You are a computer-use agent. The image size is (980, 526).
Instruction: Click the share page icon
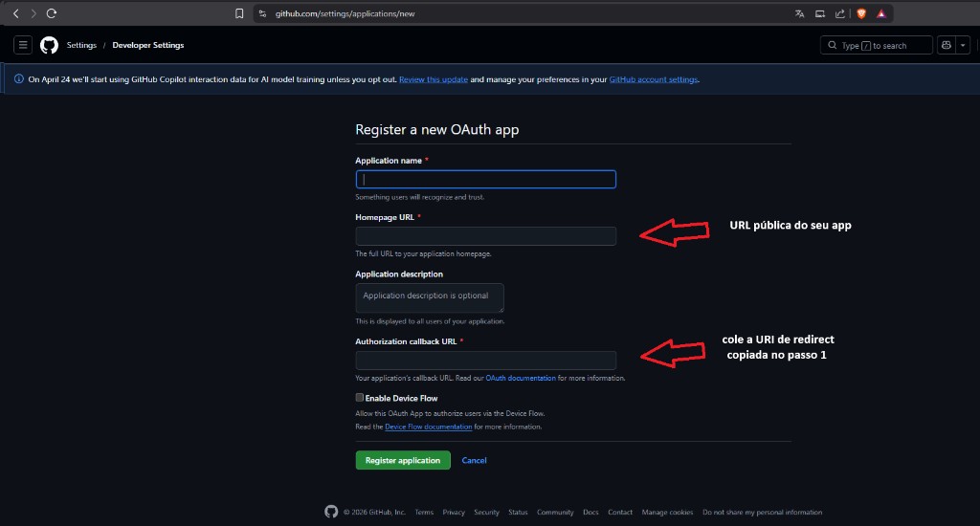[840, 13]
